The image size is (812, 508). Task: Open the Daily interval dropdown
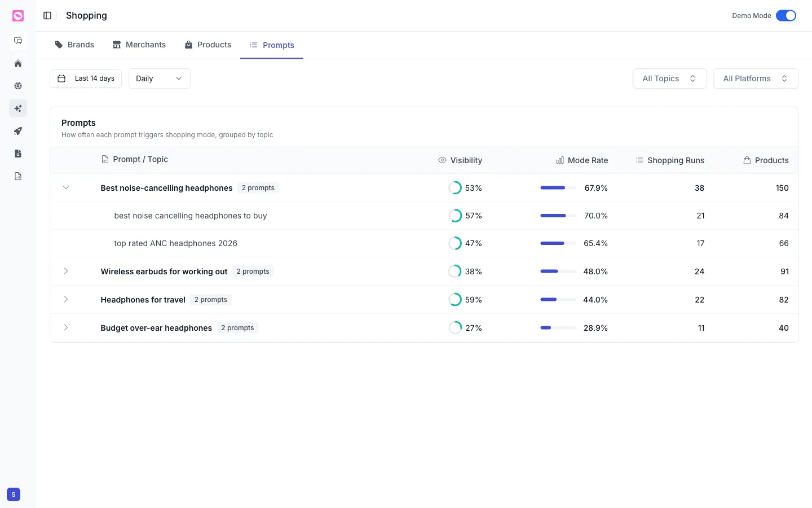pyautogui.click(x=160, y=78)
